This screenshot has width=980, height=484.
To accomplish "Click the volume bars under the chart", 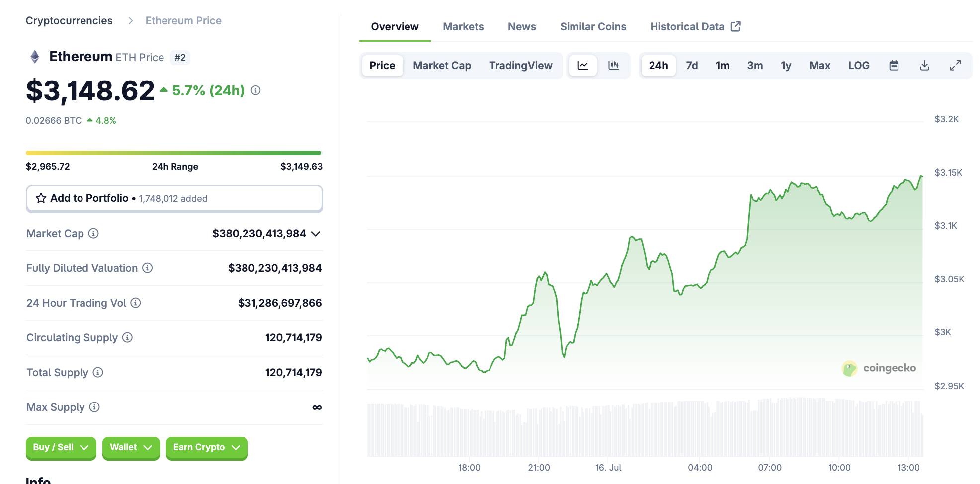I will click(645, 427).
